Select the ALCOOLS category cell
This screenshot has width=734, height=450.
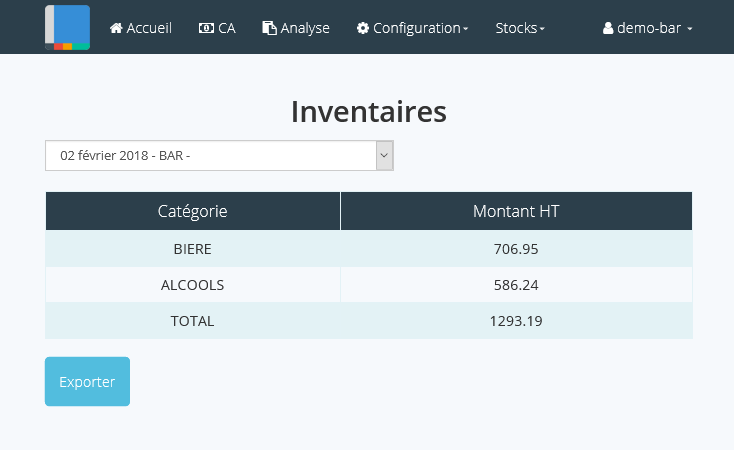(x=192, y=285)
